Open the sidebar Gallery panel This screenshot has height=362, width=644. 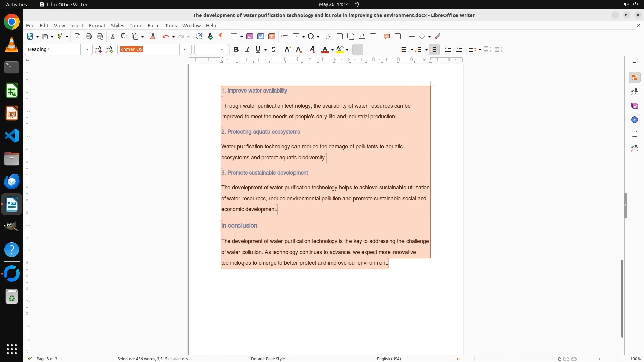click(634, 106)
